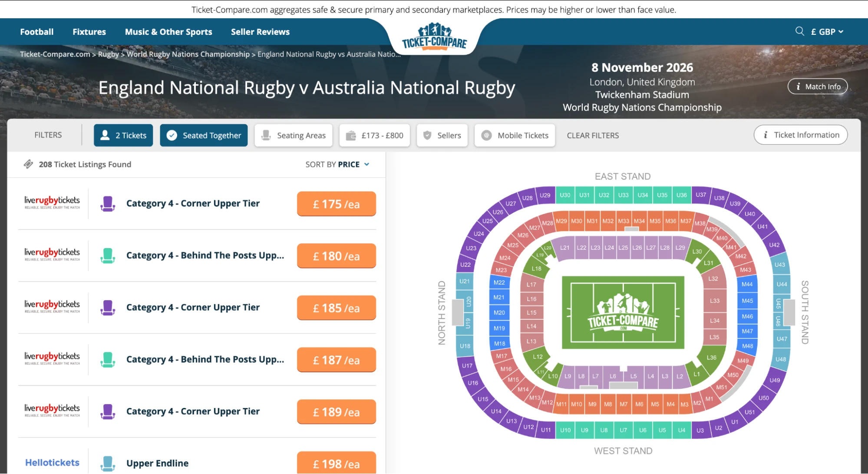The height and width of the screenshot is (474, 868).
Task: Toggle the Seated Together filter
Action: tap(204, 135)
